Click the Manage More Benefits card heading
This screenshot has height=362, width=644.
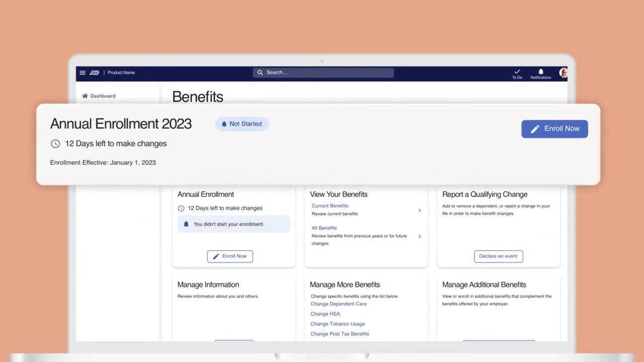(345, 285)
